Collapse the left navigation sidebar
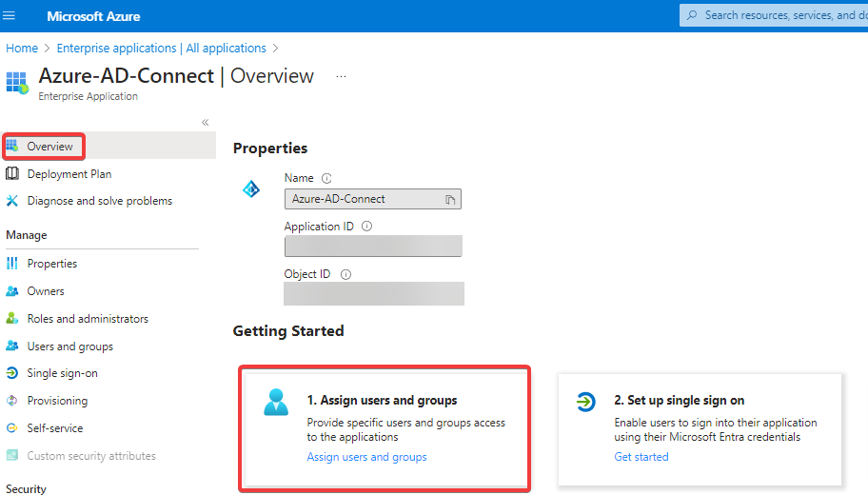The height and width of the screenshot is (495, 868). point(205,123)
